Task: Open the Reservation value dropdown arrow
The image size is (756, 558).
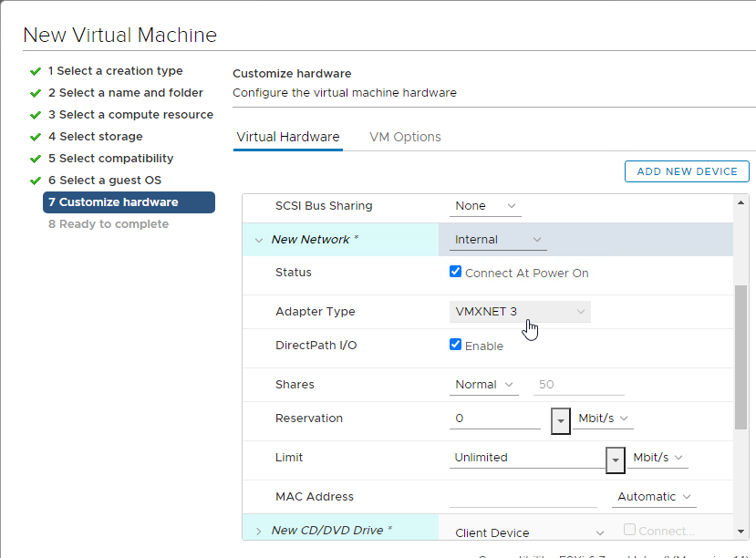Action: click(560, 420)
